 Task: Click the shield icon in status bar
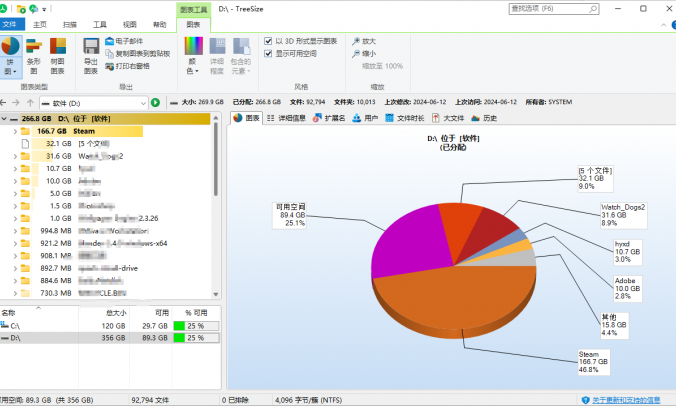tap(585, 400)
